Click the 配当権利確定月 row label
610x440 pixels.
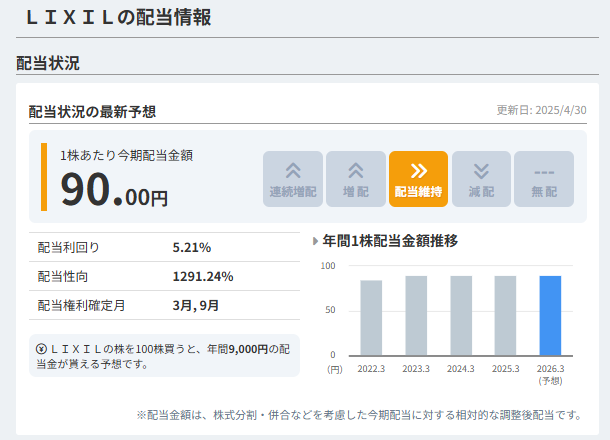pos(81,305)
